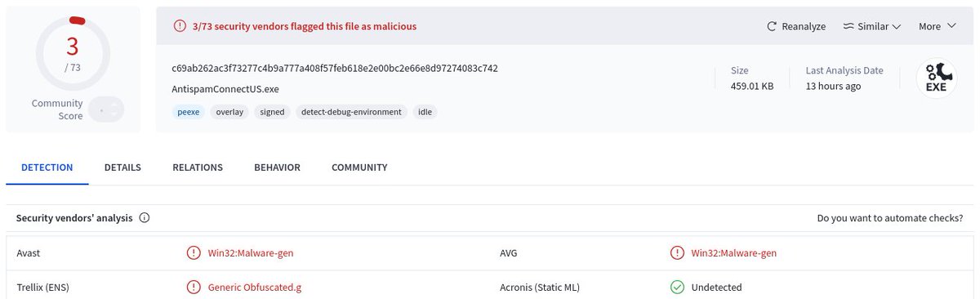Click the Reanalyze circular arrow icon

pyautogui.click(x=772, y=26)
